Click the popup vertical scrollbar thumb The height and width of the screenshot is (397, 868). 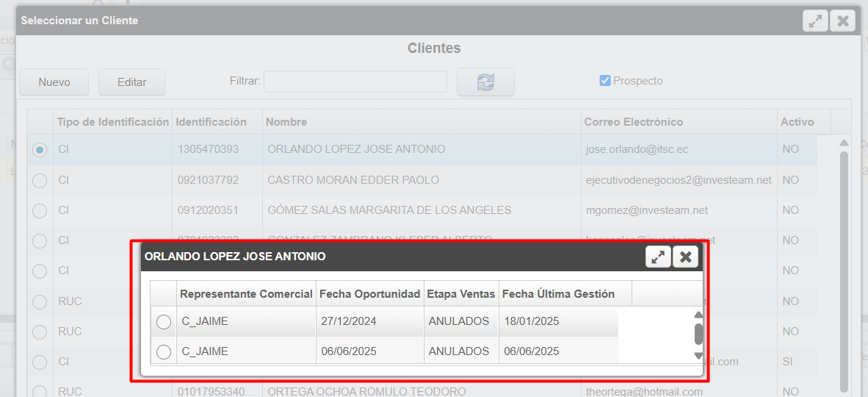click(698, 335)
